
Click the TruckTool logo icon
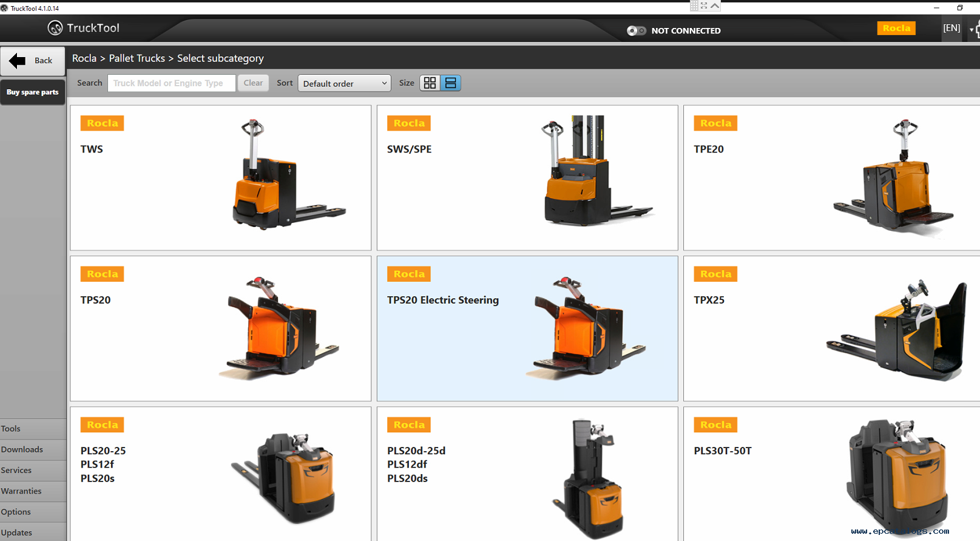coord(55,28)
